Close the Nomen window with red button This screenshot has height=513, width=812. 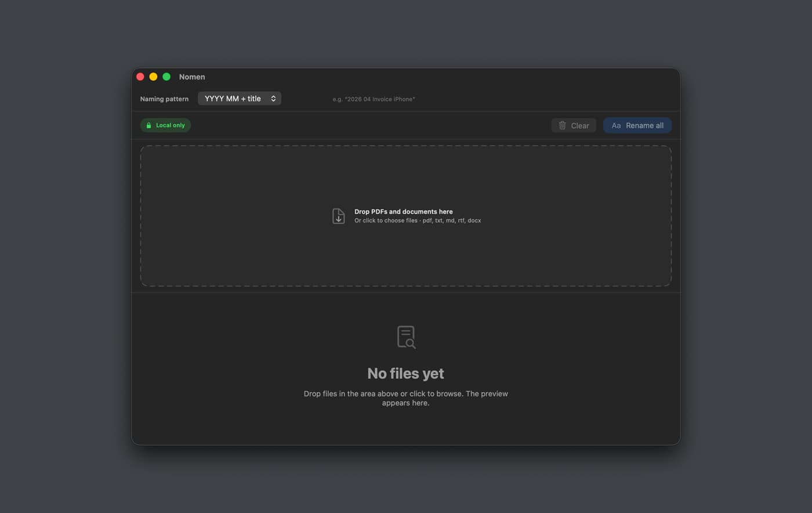(x=140, y=77)
